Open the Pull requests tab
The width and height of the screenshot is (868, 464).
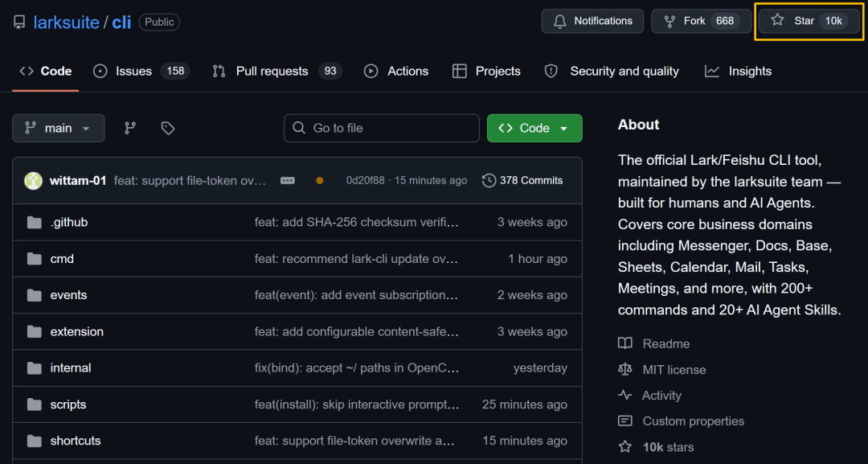coord(277,71)
